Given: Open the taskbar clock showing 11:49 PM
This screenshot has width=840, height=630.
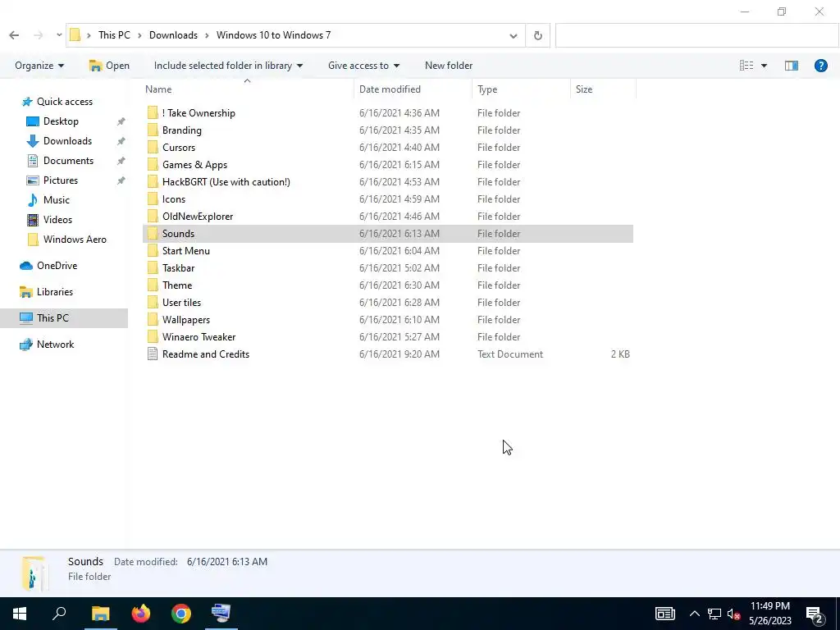Looking at the screenshot, I should click(x=769, y=614).
